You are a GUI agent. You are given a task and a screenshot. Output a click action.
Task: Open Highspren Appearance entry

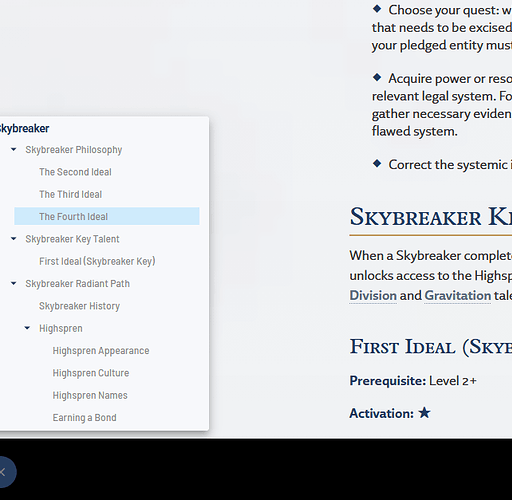coord(101,351)
